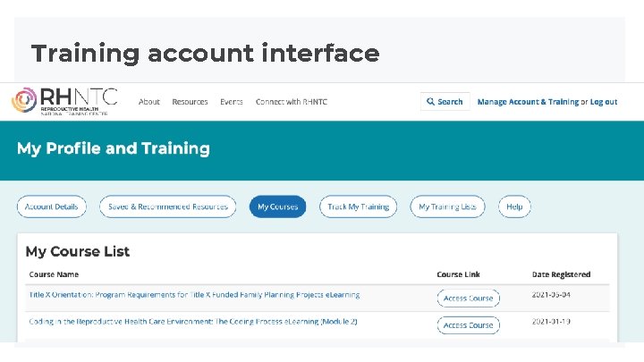Open Title X Orientation course link
644x362 pixels.
coord(194,295)
